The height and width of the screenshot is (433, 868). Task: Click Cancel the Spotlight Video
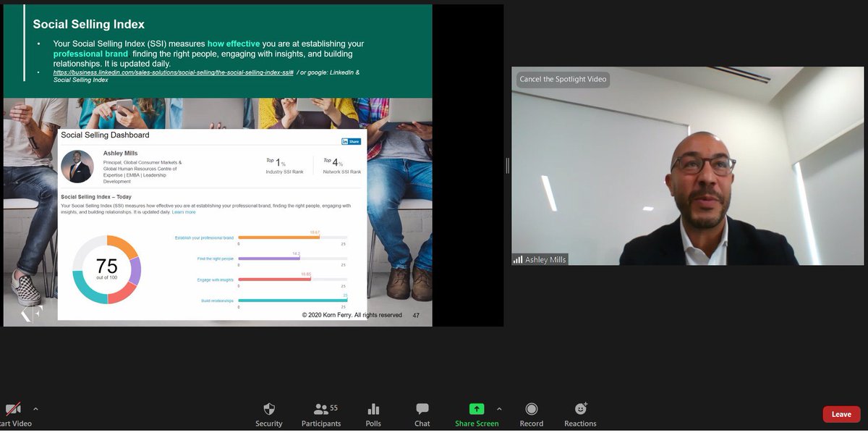point(563,79)
